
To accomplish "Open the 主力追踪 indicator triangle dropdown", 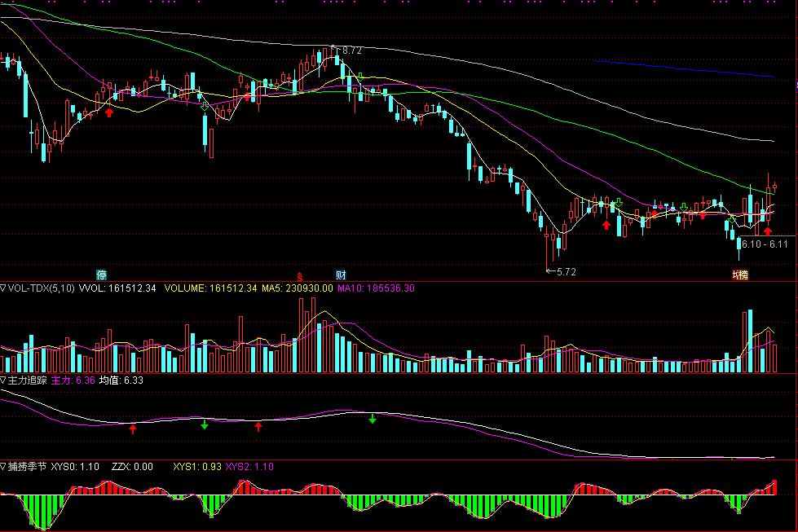I will [x=3, y=380].
